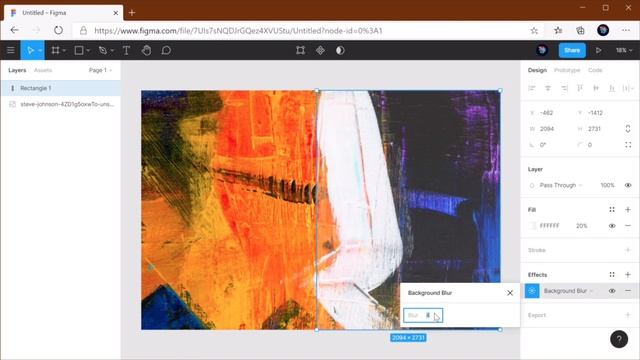
Task: Select the Text tool
Action: (126, 50)
